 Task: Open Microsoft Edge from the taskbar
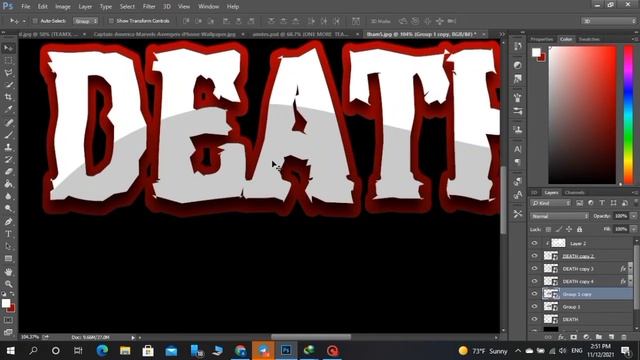click(102, 350)
